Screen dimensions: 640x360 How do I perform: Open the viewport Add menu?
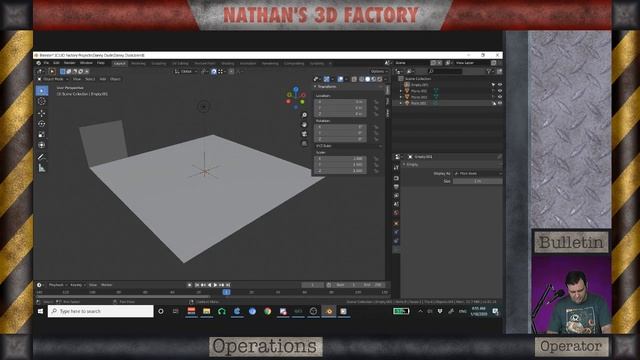tap(103, 79)
